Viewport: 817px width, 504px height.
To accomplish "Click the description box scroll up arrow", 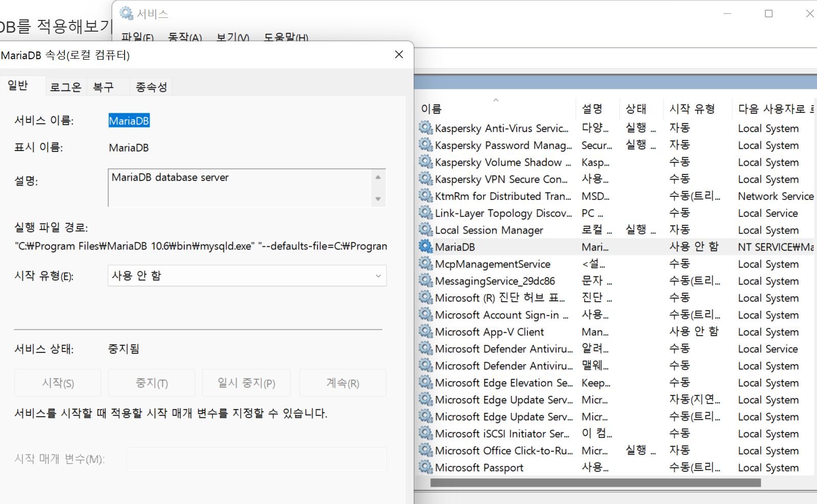I will 378,177.
